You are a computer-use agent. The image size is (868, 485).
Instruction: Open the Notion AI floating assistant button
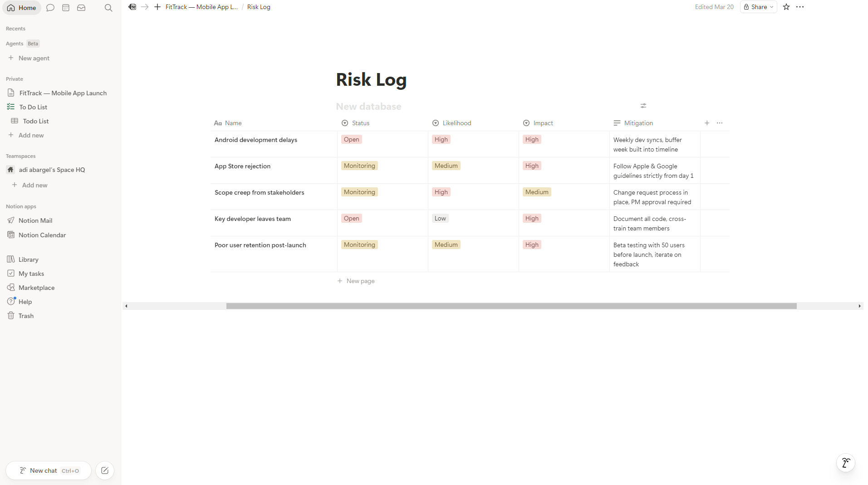(845, 463)
